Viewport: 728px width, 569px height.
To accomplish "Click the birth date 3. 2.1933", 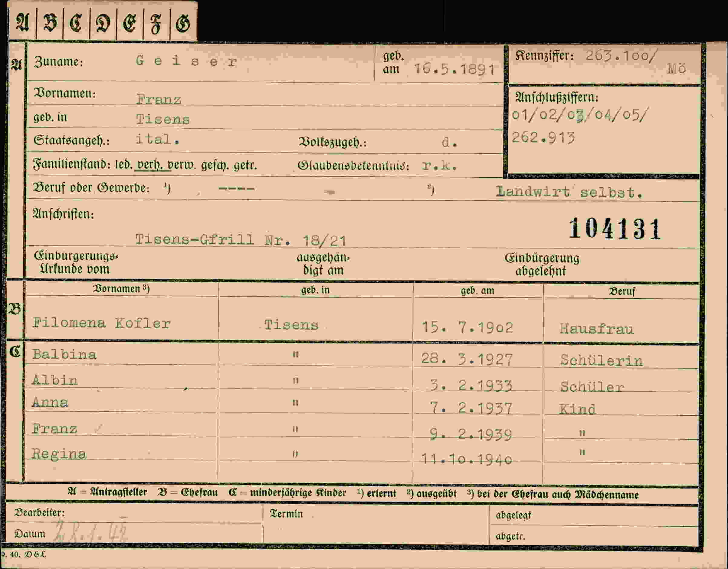I will 471,385.
